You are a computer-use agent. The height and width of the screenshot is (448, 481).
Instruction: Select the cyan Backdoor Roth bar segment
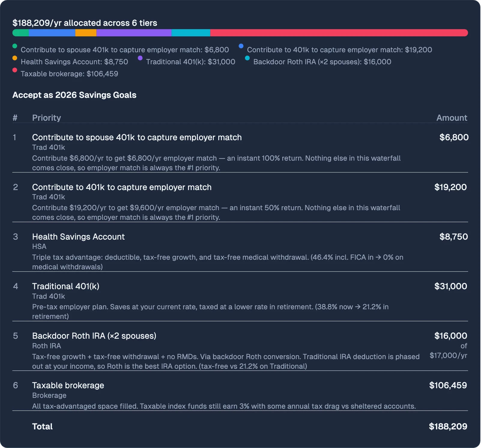191,33
